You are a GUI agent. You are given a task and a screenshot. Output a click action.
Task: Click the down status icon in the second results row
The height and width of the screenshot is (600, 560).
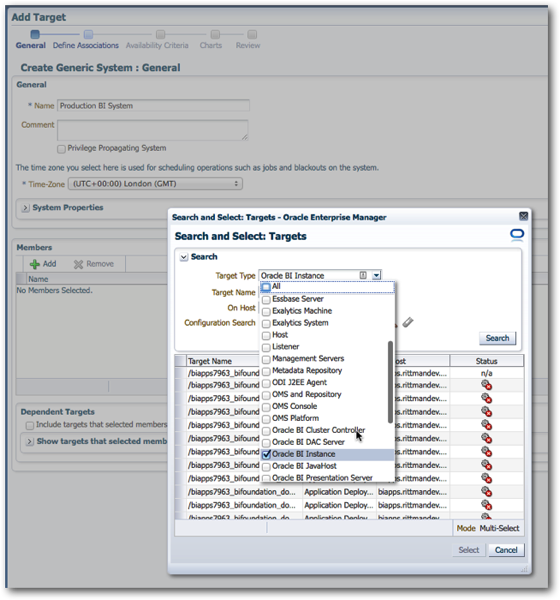pos(487,385)
